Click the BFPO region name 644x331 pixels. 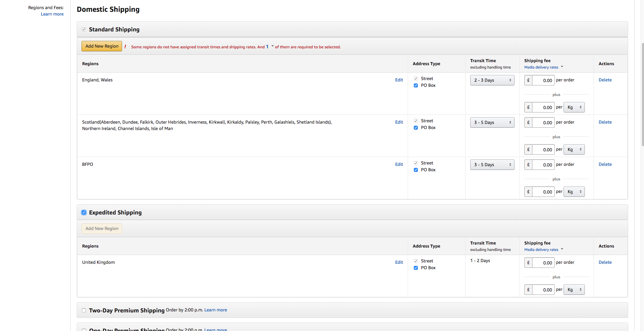88,164
